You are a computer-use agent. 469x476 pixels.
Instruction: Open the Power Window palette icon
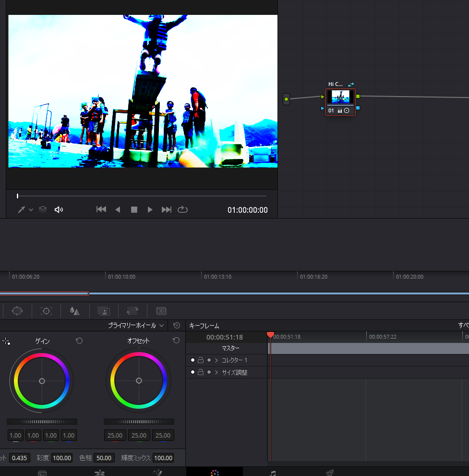(x=17, y=311)
